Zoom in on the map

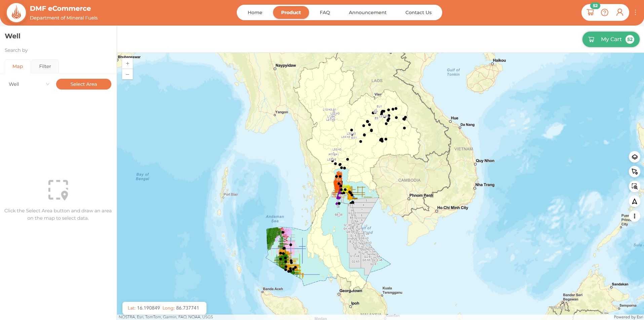pyautogui.click(x=127, y=64)
